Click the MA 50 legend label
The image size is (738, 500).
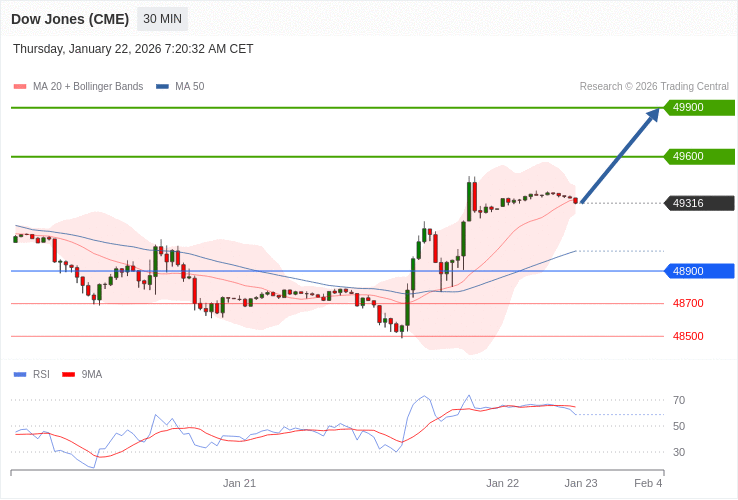[x=190, y=87]
